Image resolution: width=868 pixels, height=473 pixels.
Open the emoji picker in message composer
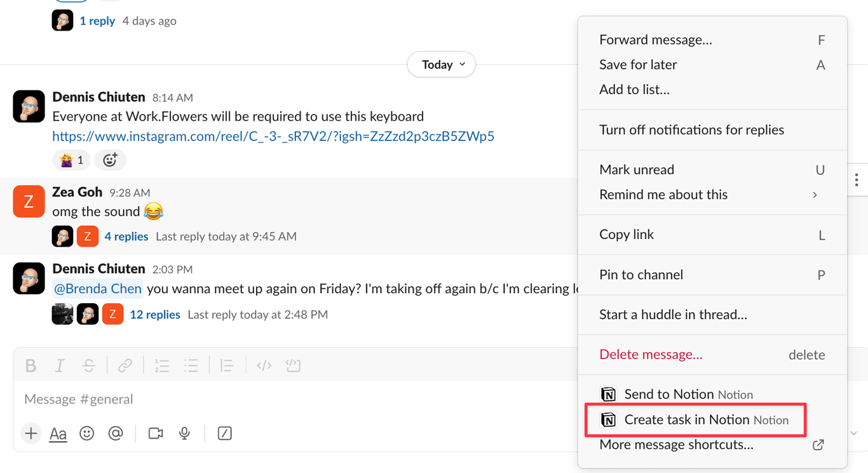87,434
